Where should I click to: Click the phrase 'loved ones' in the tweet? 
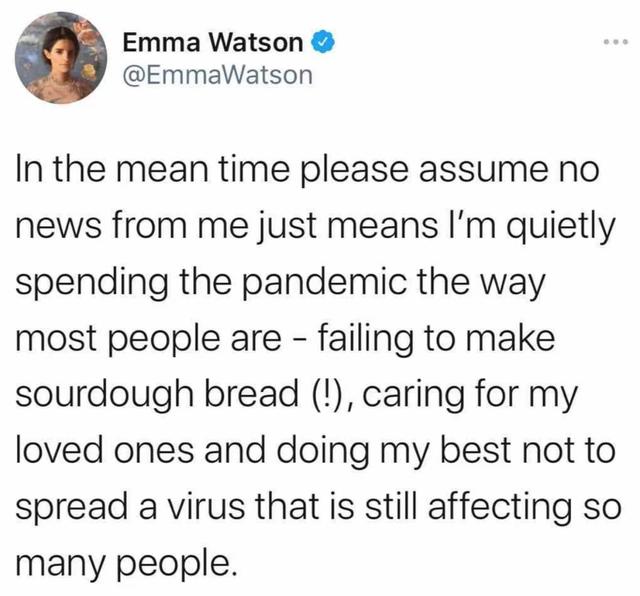pos(104,451)
